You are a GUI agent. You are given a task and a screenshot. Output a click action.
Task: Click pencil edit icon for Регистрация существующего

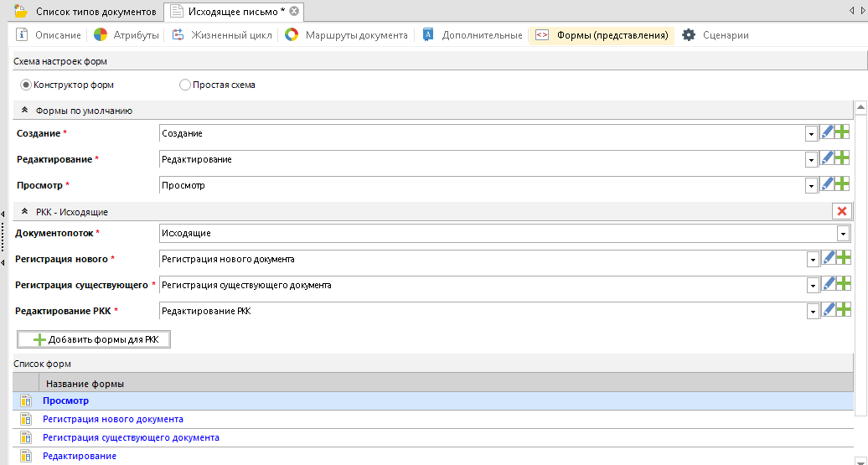pos(827,285)
